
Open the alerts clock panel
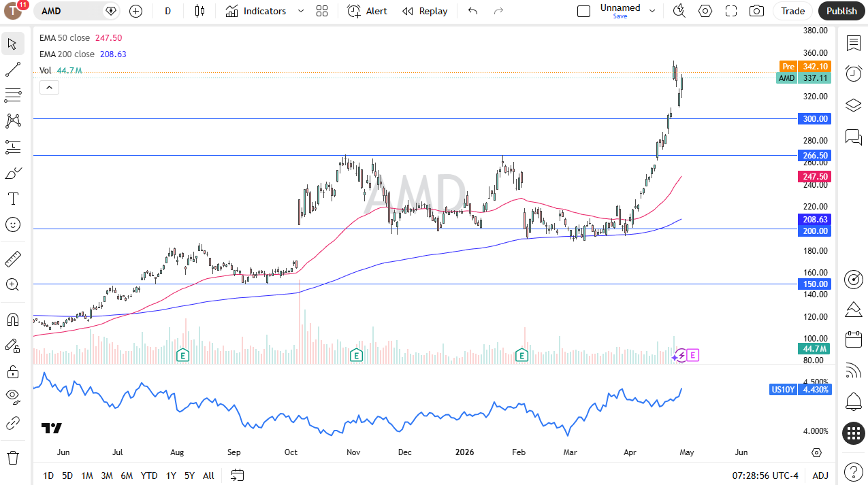pos(854,73)
